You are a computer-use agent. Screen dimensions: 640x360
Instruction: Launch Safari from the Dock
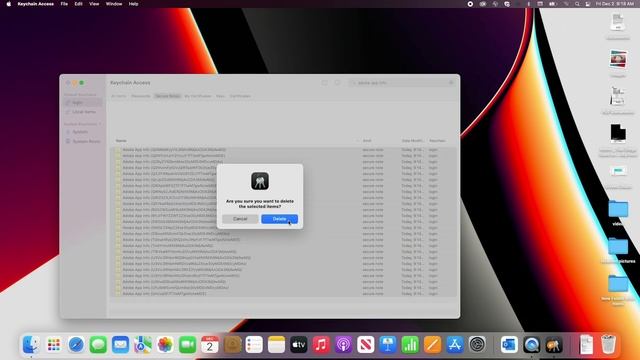point(76,345)
